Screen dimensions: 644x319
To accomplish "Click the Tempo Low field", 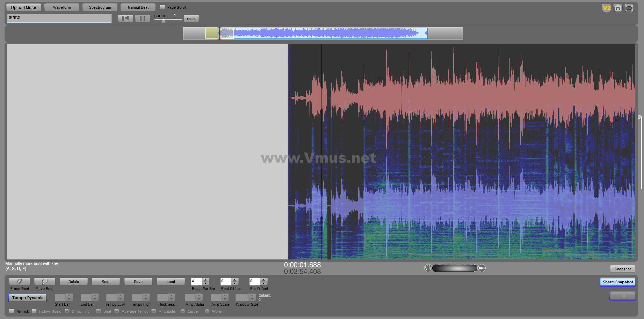I will tap(111, 297).
